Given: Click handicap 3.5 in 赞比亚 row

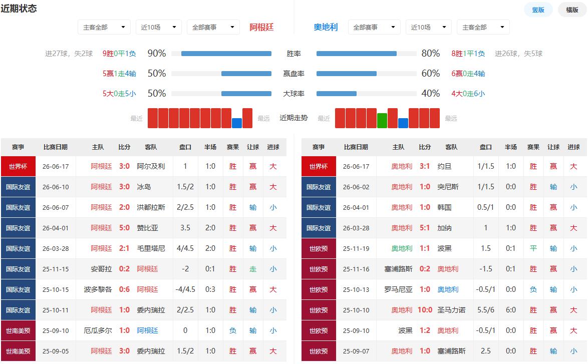Looking at the screenshot, I should pos(185,228).
